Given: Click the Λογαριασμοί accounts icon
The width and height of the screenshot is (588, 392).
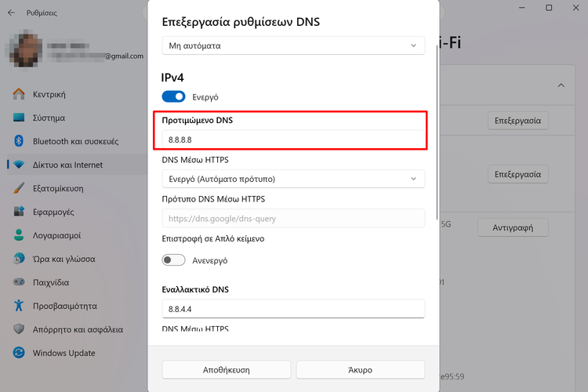Looking at the screenshot, I should tap(20, 235).
